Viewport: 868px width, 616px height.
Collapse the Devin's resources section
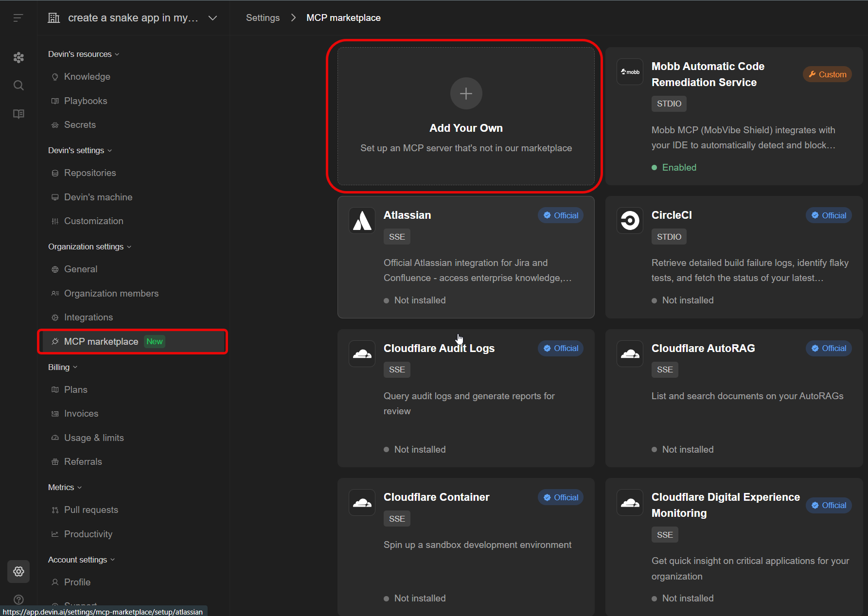coord(84,54)
